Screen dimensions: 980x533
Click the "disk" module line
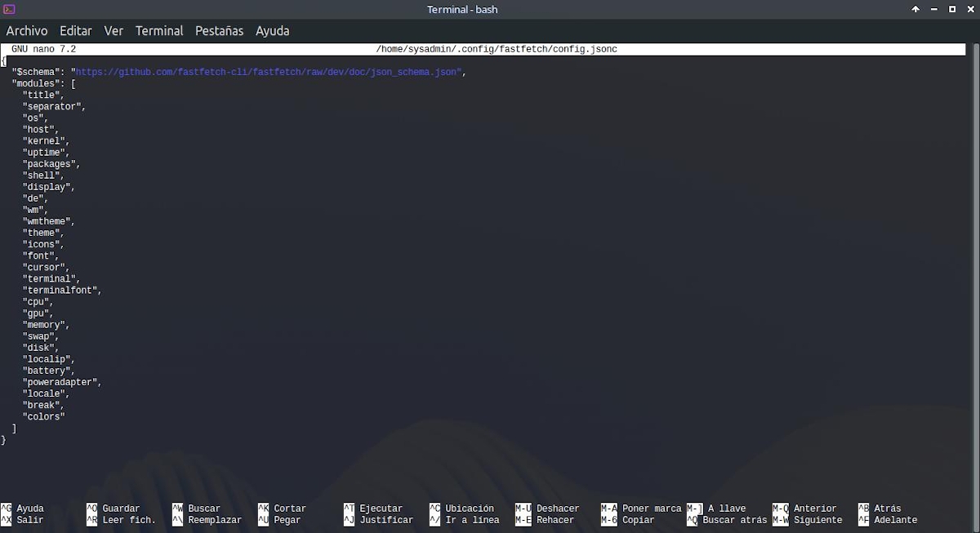click(x=41, y=348)
